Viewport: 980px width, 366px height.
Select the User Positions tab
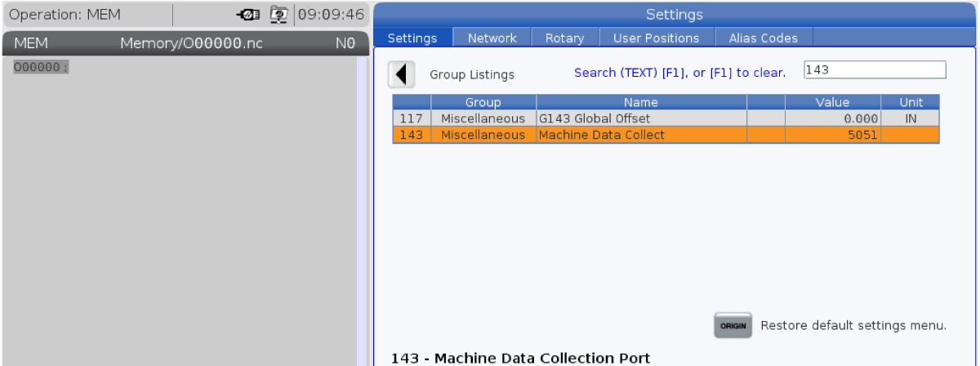tap(657, 38)
